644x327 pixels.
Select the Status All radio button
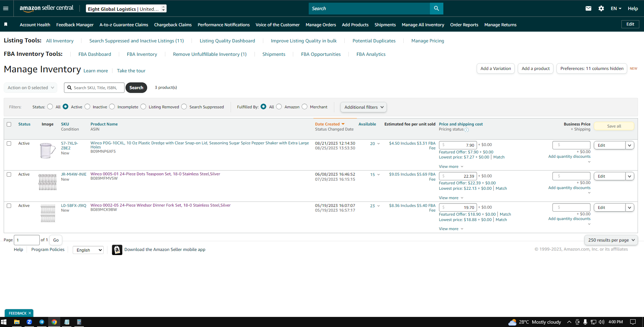pos(50,107)
